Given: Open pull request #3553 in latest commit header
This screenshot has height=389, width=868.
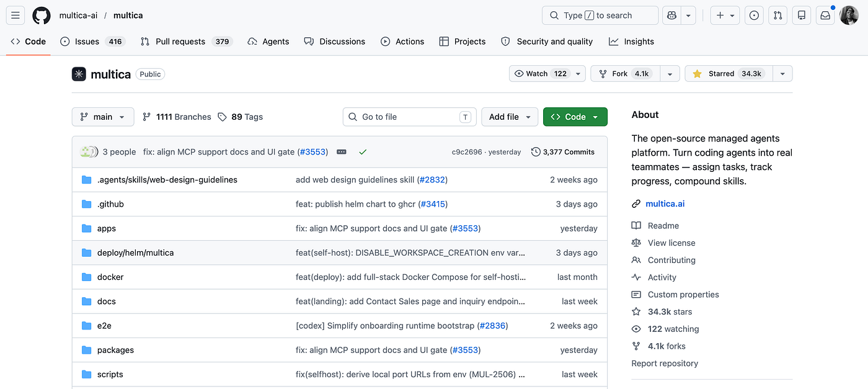Looking at the screenshot, I should click(x=313, y=152).
